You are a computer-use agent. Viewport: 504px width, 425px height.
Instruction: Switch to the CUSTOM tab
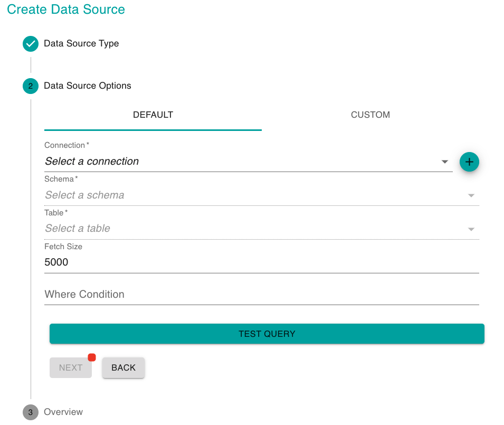tap(370, 115)
